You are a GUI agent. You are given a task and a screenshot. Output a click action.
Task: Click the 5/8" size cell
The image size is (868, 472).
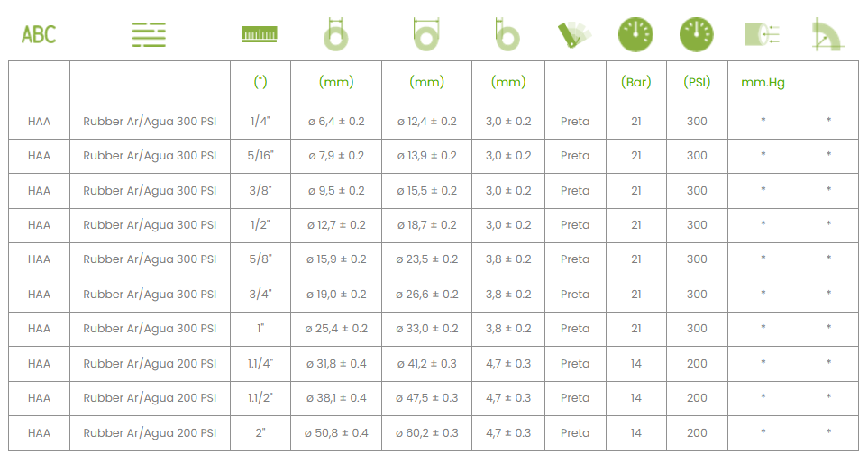pyautogui.click(x=260, y=259)
